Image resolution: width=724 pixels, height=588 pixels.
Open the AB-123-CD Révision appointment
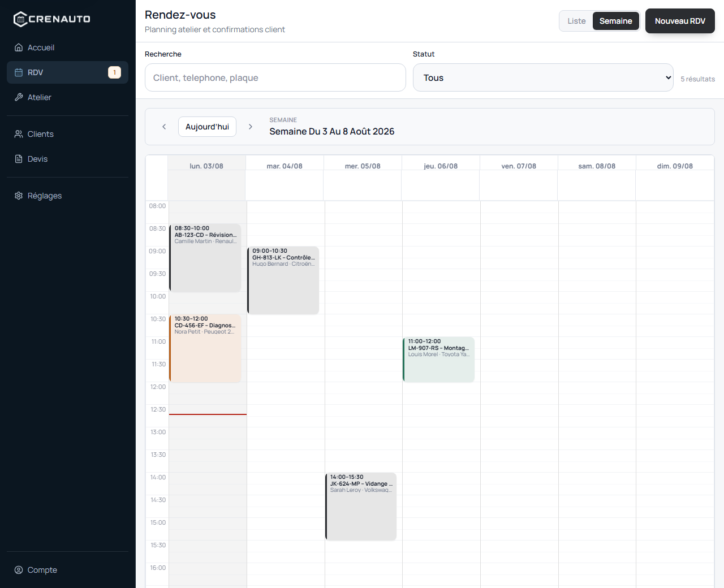click(x=205, y=258)
